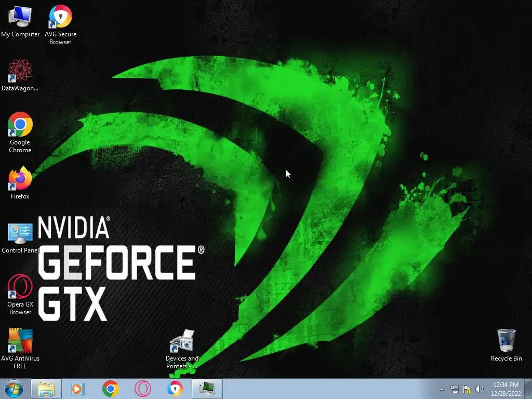
Task: Launch AVG Secure Browser desktop shortcut
Action: click(60, 24)
